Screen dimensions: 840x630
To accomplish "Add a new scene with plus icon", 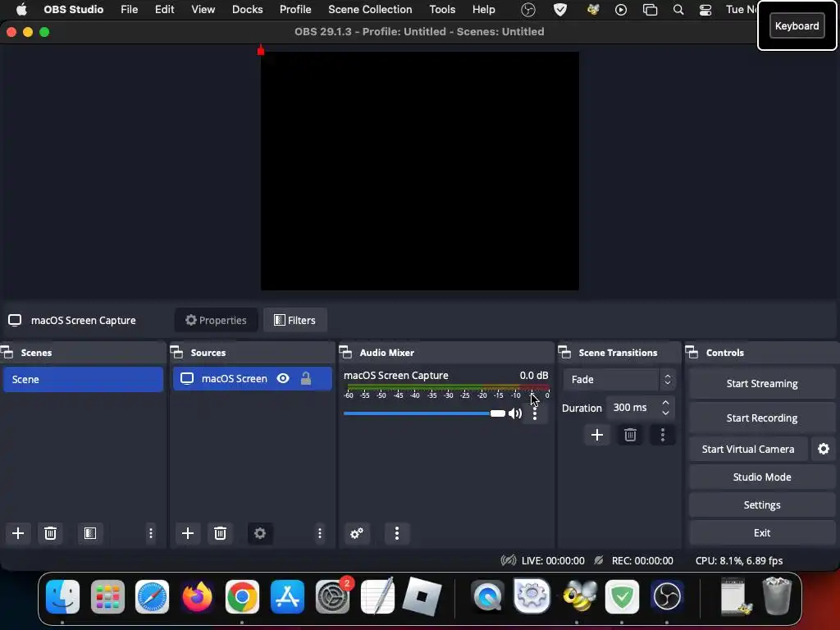I will click(18, 533).
